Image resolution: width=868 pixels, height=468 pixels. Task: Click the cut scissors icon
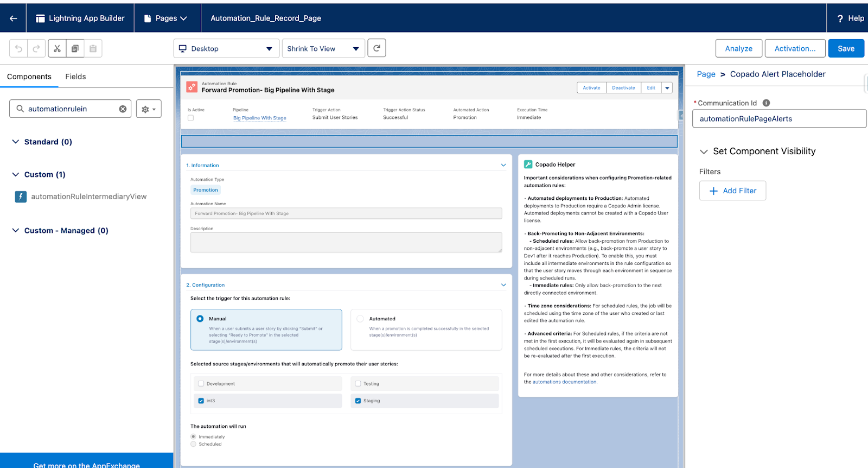coord(57,48)
